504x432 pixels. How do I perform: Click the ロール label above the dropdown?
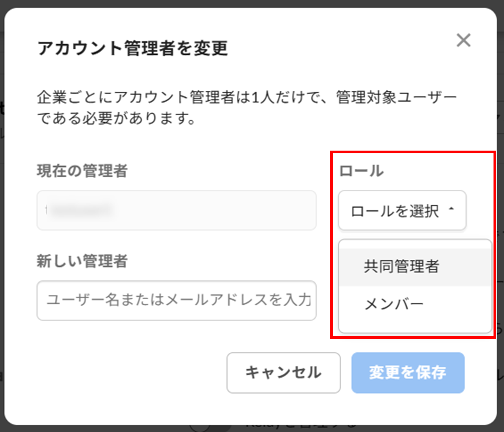[x=361, y=171]
